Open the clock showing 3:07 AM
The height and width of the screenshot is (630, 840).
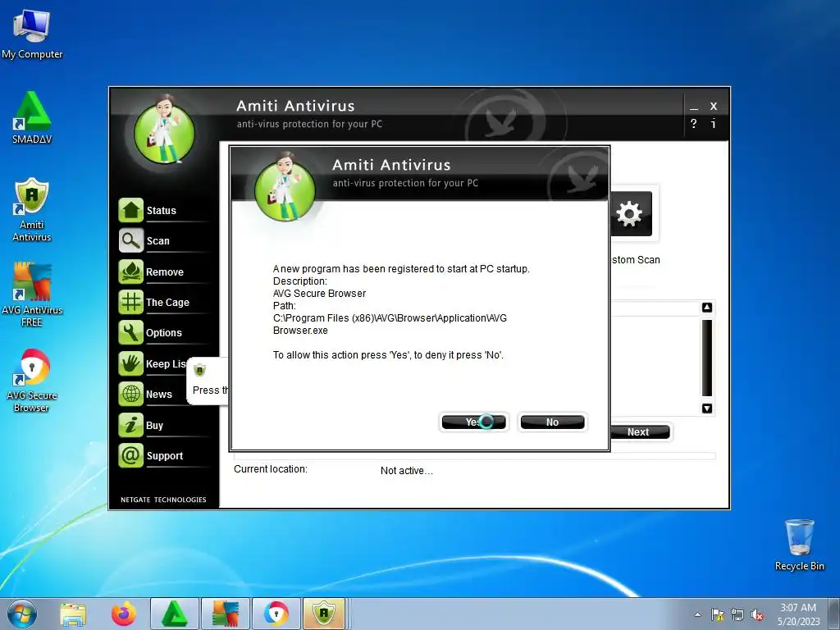coord(798,614)
